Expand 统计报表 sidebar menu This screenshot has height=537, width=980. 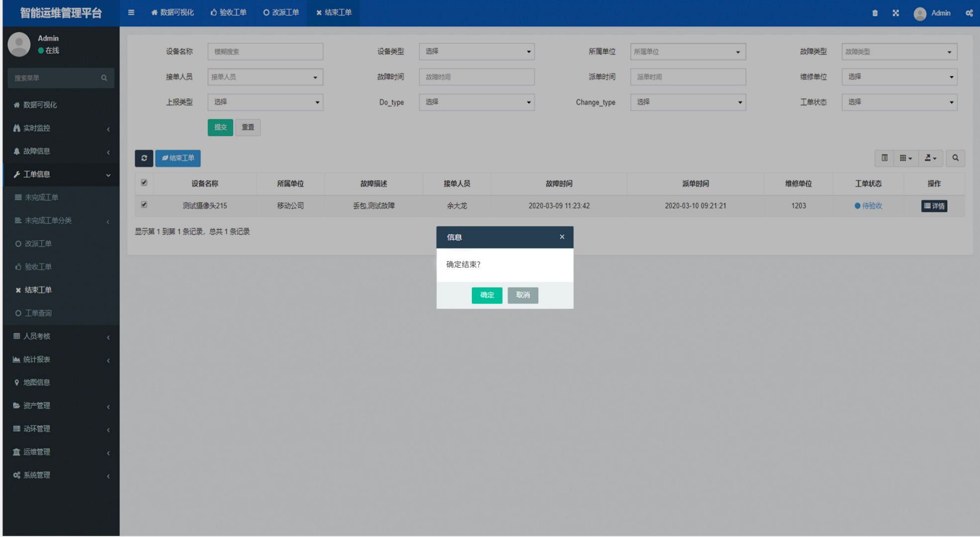pos(61,360)
